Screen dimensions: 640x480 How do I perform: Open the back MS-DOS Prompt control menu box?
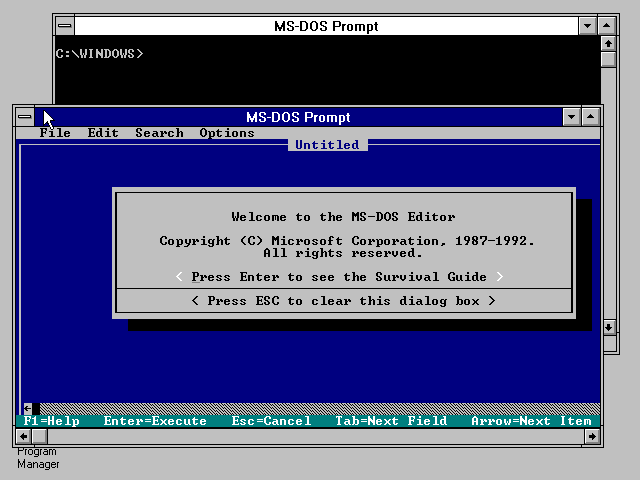[65, 25]
